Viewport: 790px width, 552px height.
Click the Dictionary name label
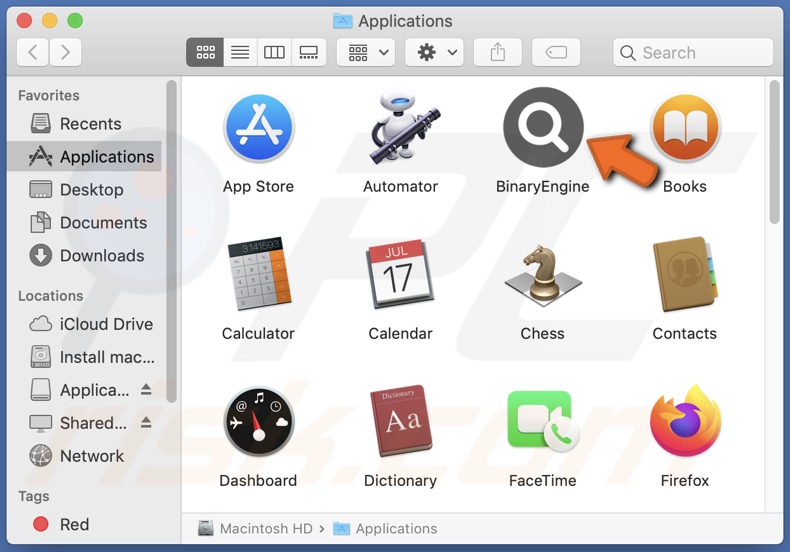point(401,480)
